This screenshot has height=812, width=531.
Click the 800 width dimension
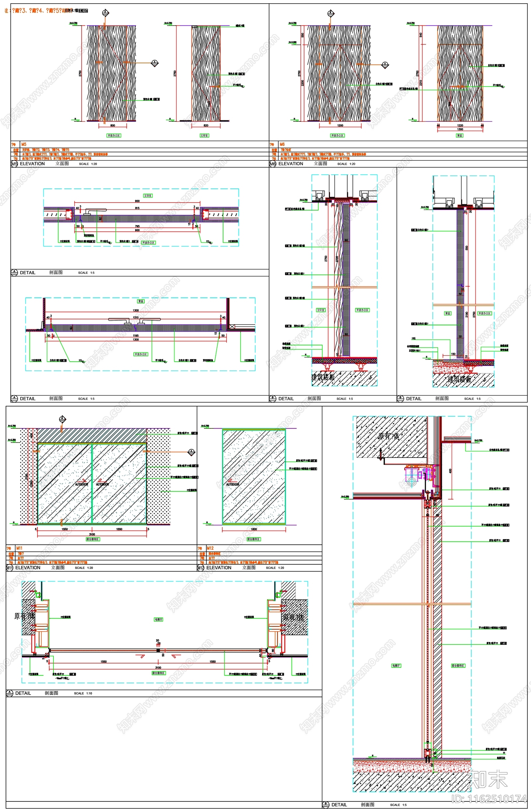(113, 126)
